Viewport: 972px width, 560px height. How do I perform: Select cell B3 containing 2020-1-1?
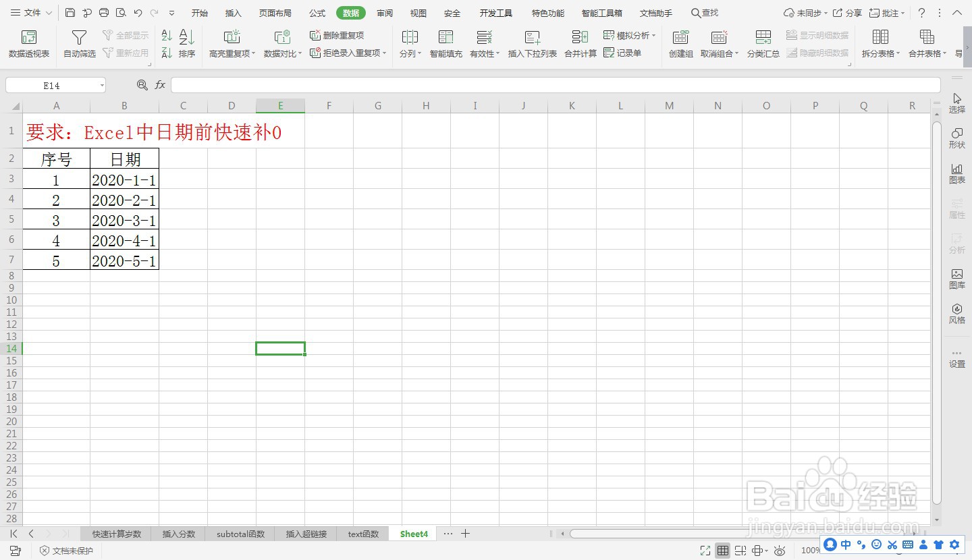point(124,179)
